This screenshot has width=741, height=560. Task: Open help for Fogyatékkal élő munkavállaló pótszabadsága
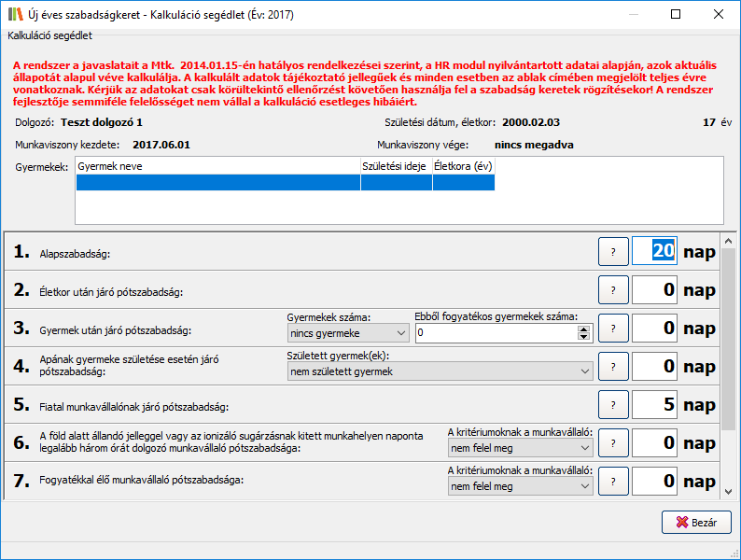(x=613, y=482)
